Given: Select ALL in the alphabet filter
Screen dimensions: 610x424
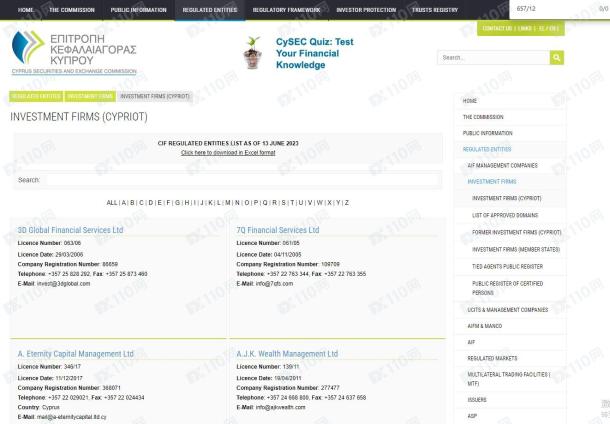Looking at the screenshot, I should pyautogui.click(x=112, y=203).
